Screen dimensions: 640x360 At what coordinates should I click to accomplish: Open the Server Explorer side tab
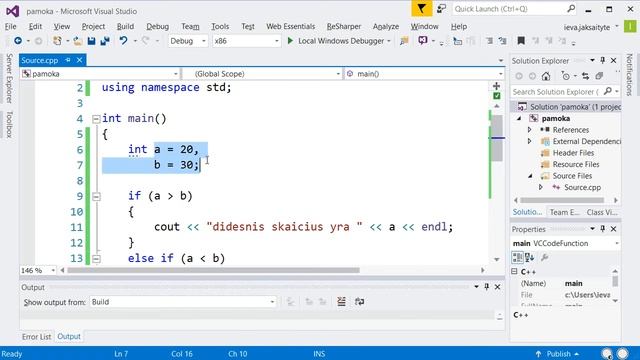pos(9,78)
